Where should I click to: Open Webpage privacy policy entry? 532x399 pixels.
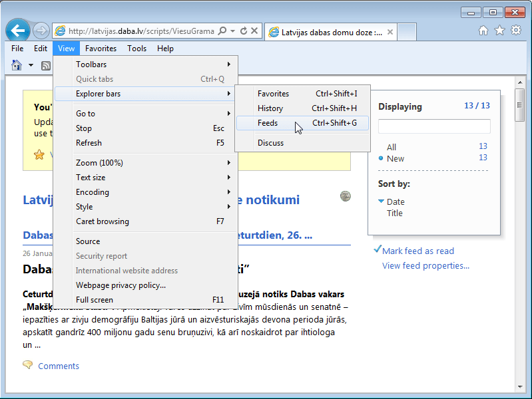146,285
